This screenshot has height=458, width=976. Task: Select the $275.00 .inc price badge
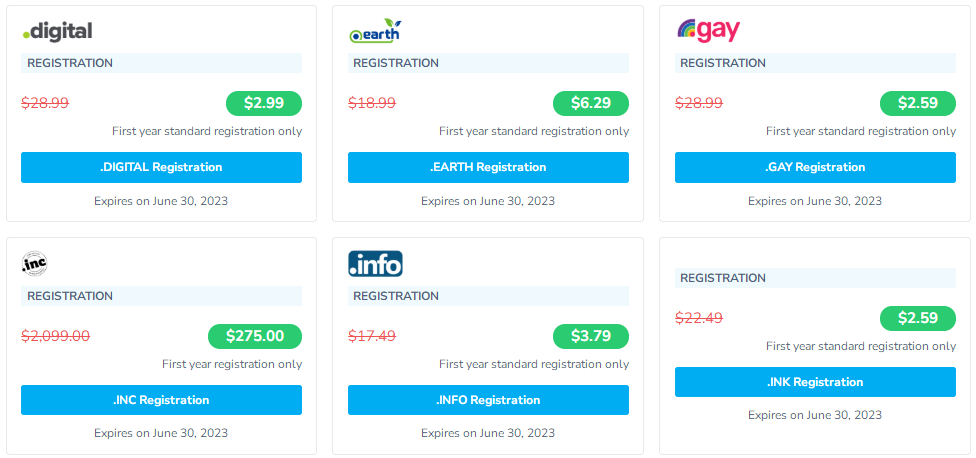click(x=255, y=336)
